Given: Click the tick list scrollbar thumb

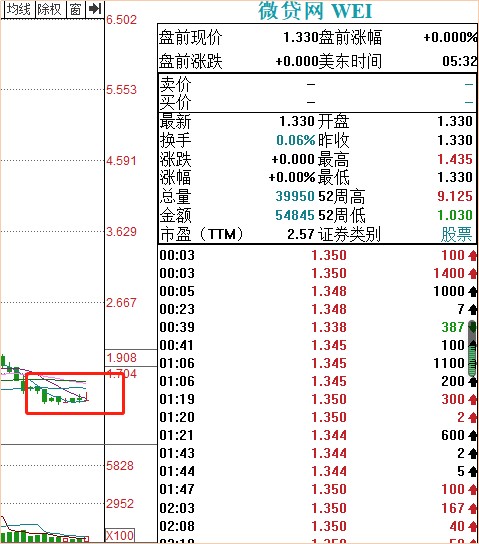Looking at the screenshot, I should point(472,349).
